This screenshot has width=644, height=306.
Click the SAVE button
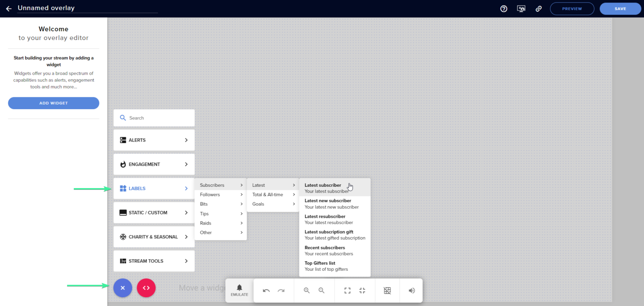[620, 8]
